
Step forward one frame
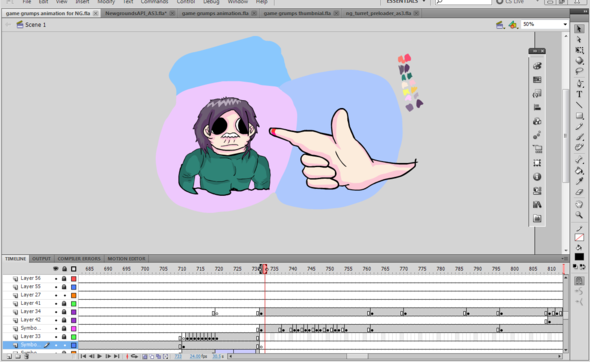108,356
